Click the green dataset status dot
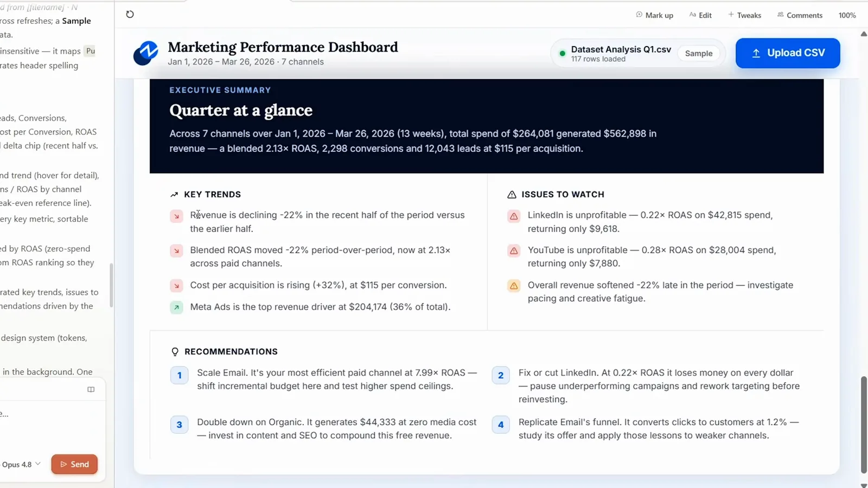The image size is (868, 488). pyautogui.click(x=563, y=53)
